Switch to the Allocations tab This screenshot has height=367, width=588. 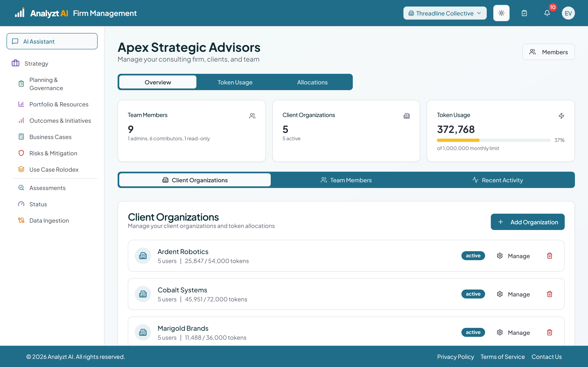[x=312, y=82]
